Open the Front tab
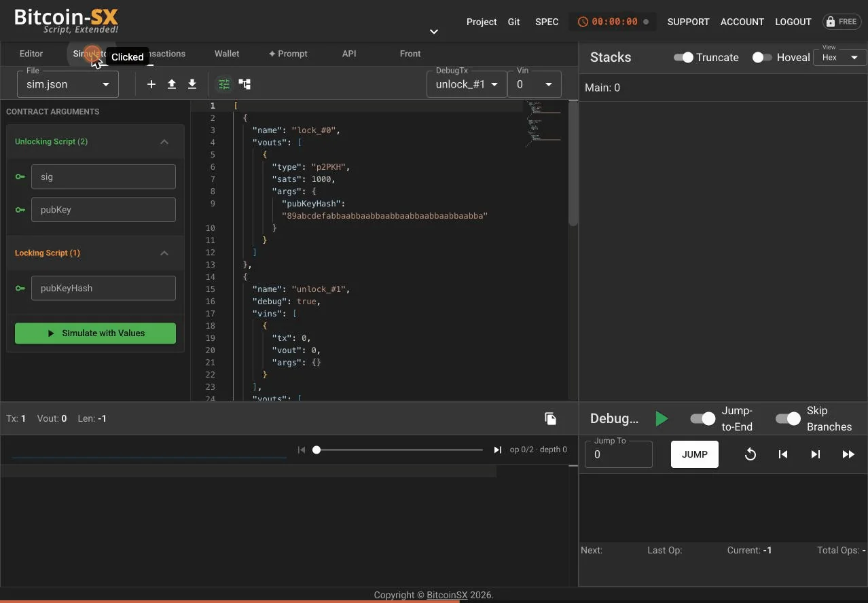The image size is (868, 603). [x=410, y=54]
